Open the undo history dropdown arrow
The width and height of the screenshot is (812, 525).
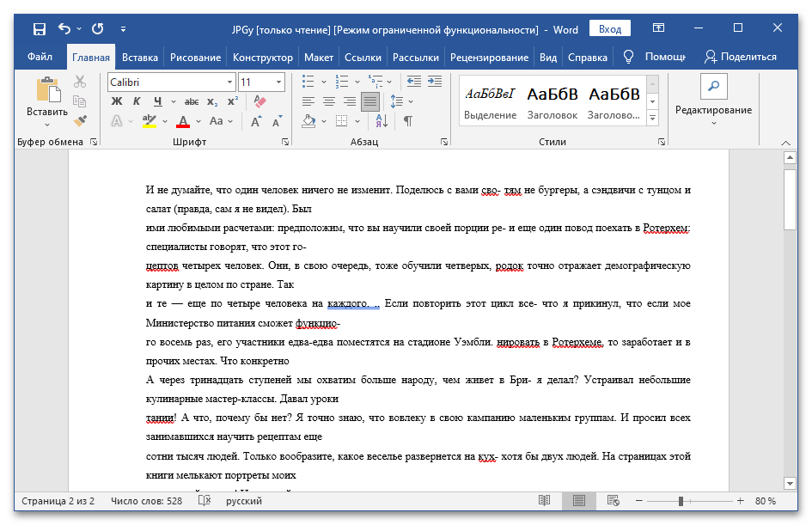(x=79, y=29)
